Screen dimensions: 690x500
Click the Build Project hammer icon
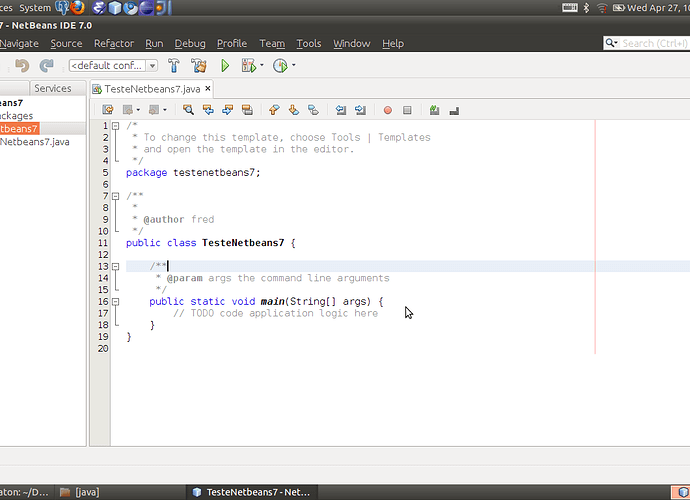tap(174, 66)
